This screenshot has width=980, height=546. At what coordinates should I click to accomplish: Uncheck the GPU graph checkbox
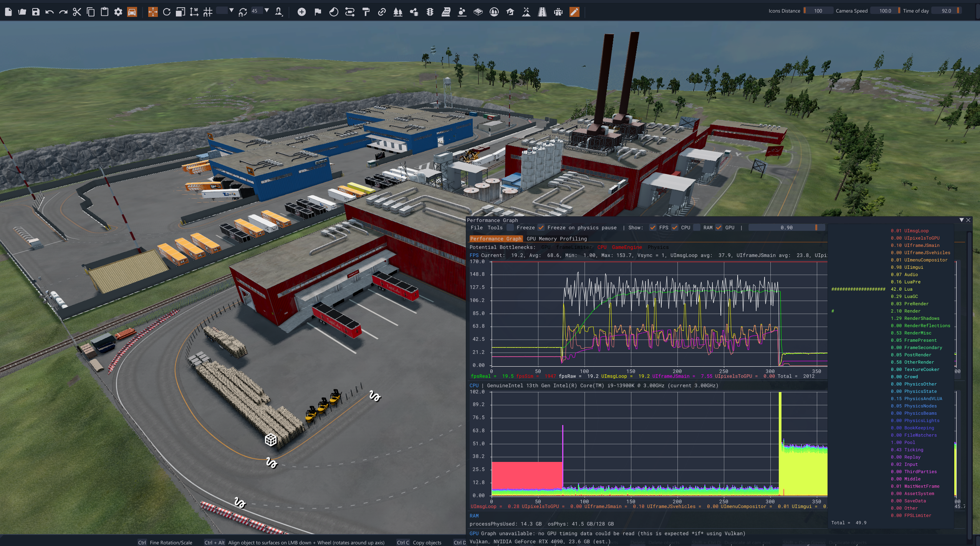719,228
